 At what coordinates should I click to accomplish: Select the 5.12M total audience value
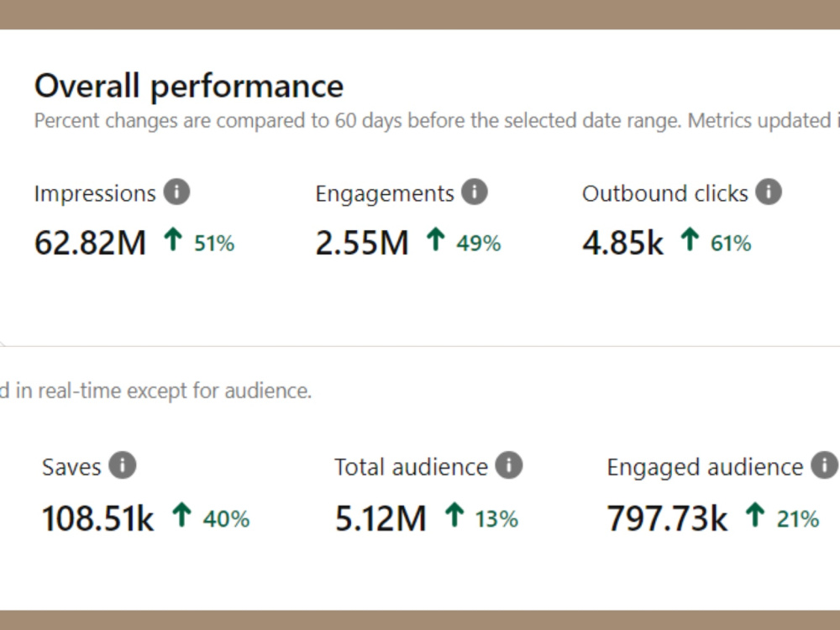pos(381,518)
